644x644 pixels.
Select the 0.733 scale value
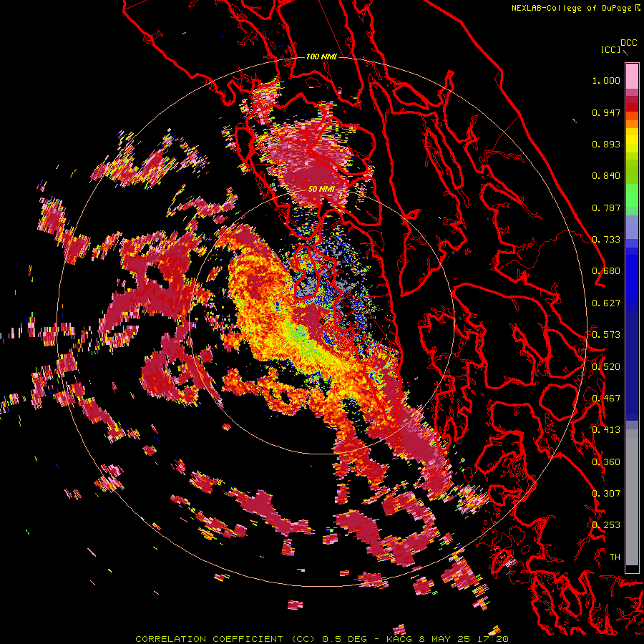click(606, 240)
